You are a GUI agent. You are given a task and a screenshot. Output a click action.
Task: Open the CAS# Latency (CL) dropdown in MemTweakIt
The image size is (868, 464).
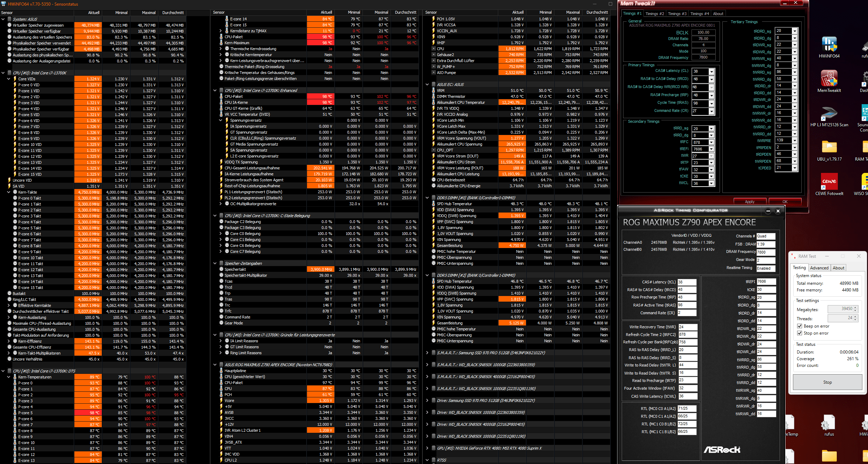click(x=712, y=72)
